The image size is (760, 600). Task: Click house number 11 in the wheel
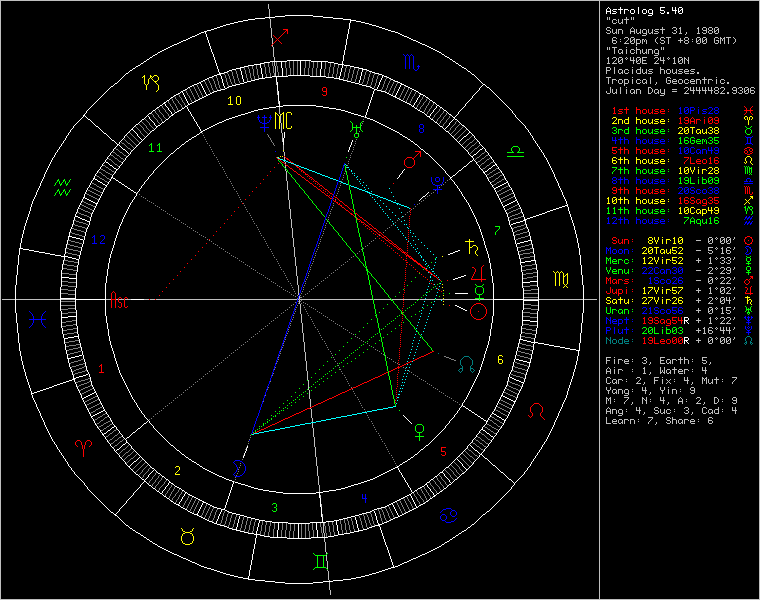pos(155,148)
